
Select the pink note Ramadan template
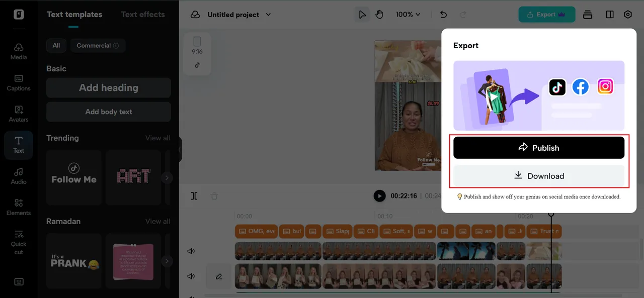tap(133, 261)
